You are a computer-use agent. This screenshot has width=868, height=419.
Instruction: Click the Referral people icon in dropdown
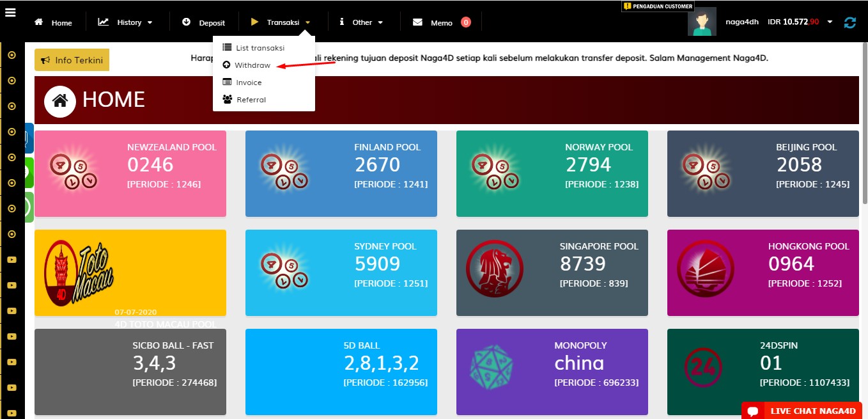pyautogui.click(x=227, y=99)
